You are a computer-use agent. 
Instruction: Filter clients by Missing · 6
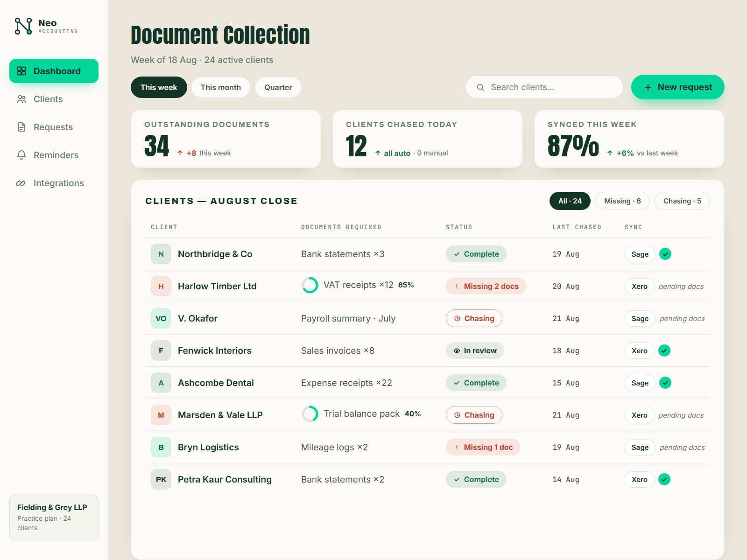point(622,201)
